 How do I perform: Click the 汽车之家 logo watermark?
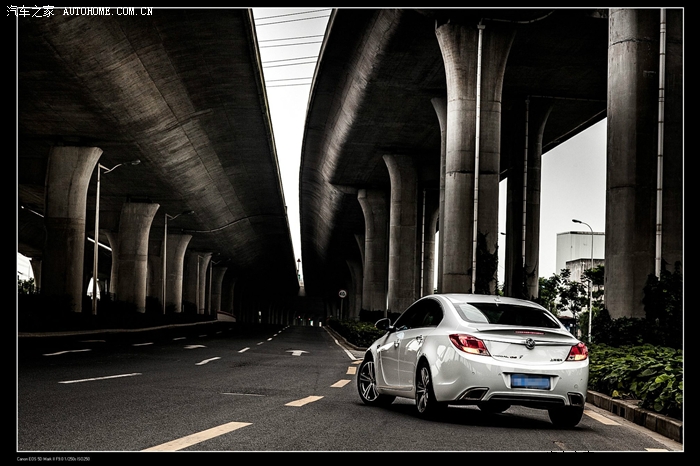pyautogui.click(x=30, y=11)
